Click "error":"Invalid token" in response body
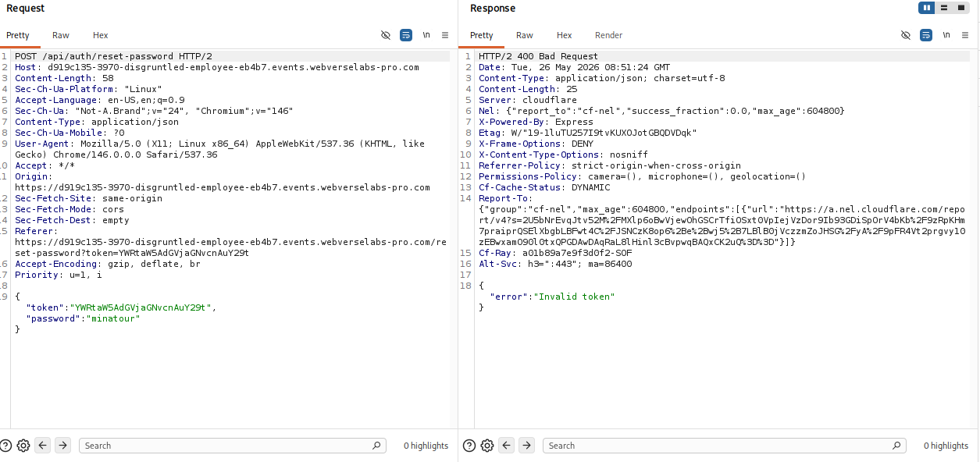 tap(552, 297)
